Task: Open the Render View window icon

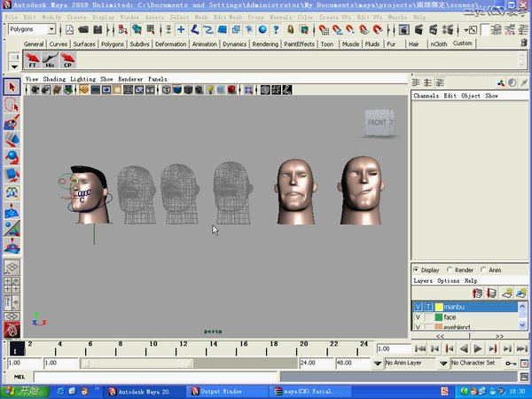Action: coord(403,30)
